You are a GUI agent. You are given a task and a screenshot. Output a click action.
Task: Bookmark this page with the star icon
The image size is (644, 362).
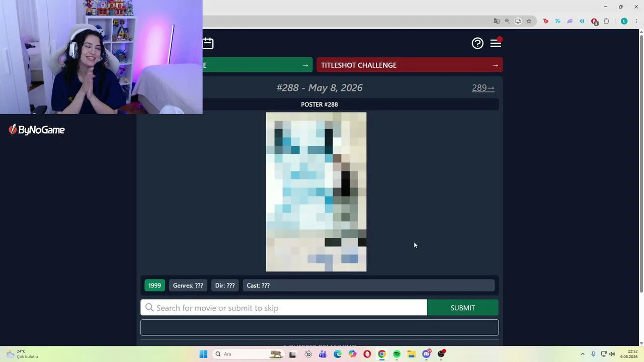click(529, 21)
